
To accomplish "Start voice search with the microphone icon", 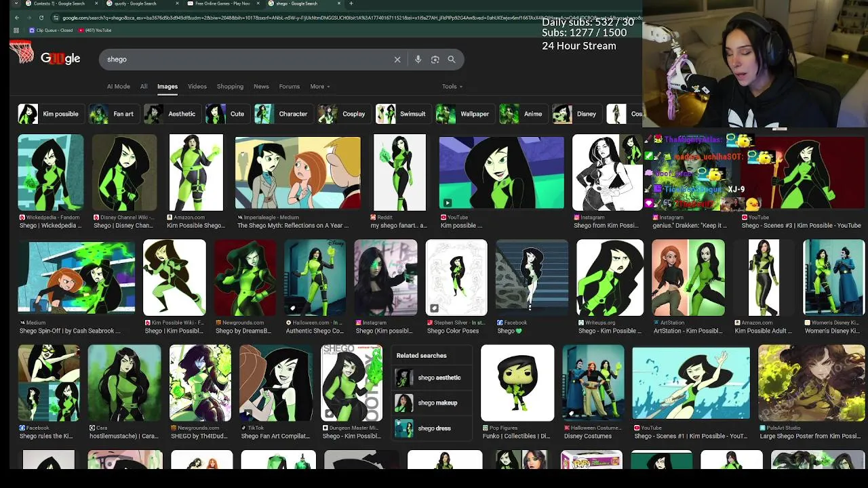I will tap(418, 60).
